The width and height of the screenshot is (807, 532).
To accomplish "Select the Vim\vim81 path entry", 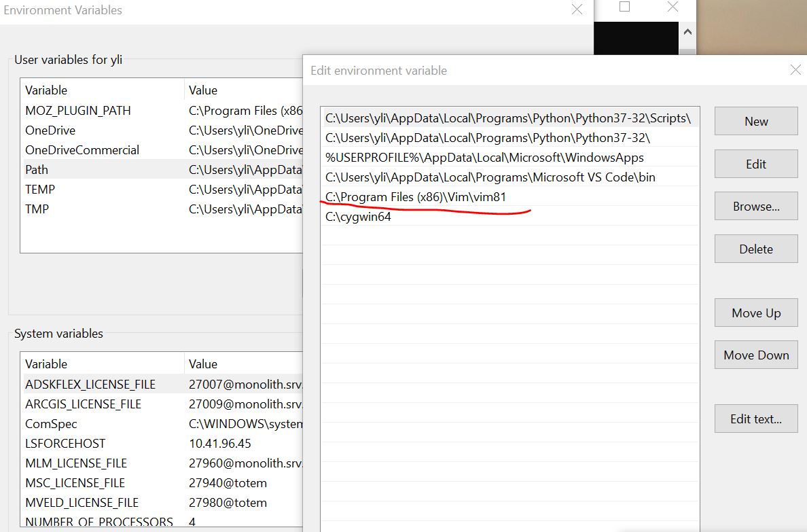I will 416,197.
